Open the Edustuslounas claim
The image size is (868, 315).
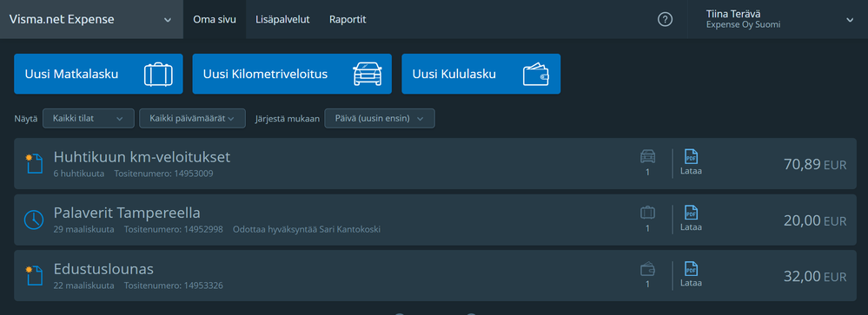(x=435, y=275)
